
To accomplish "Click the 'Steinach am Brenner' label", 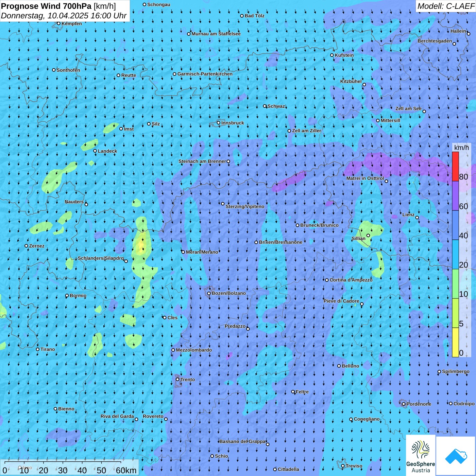I will (x=202, y=161).
